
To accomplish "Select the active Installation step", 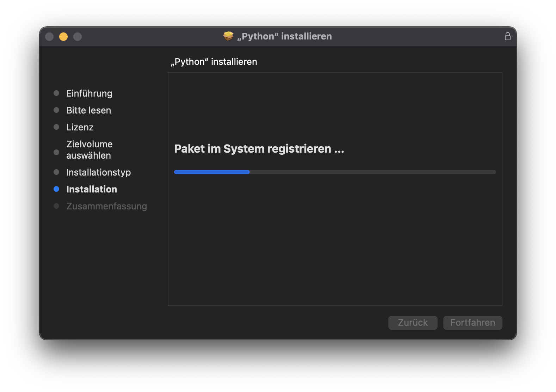I will pos(92,189).
